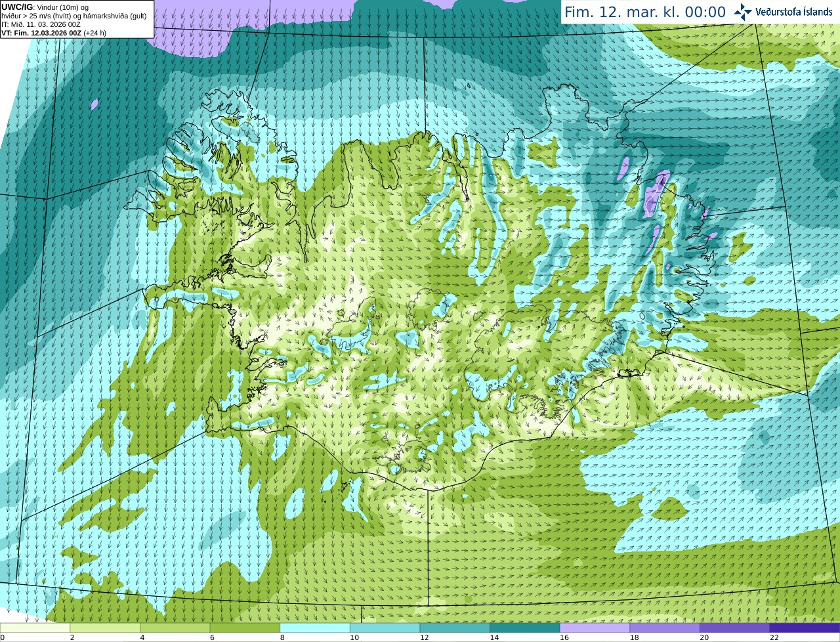Click the VT: Fim. 12.03.2026 00Z line
The image size is (840, 642).
54,33
